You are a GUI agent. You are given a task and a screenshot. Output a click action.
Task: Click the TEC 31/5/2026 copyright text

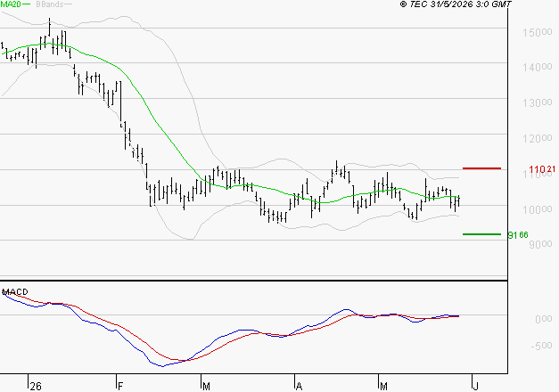point(456,4)
